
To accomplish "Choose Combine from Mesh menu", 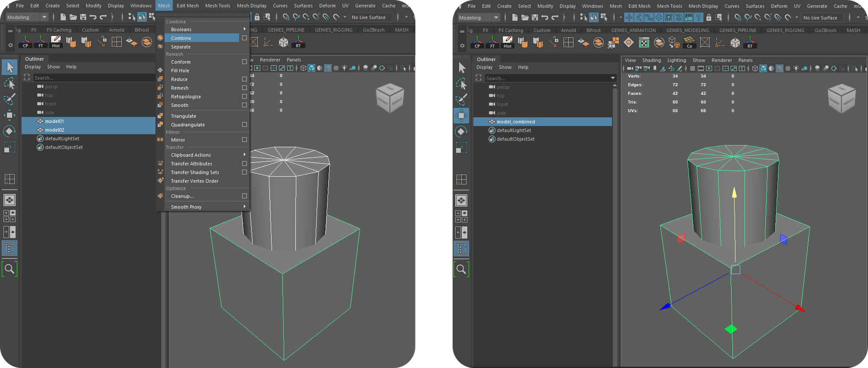I will point(181,38).
